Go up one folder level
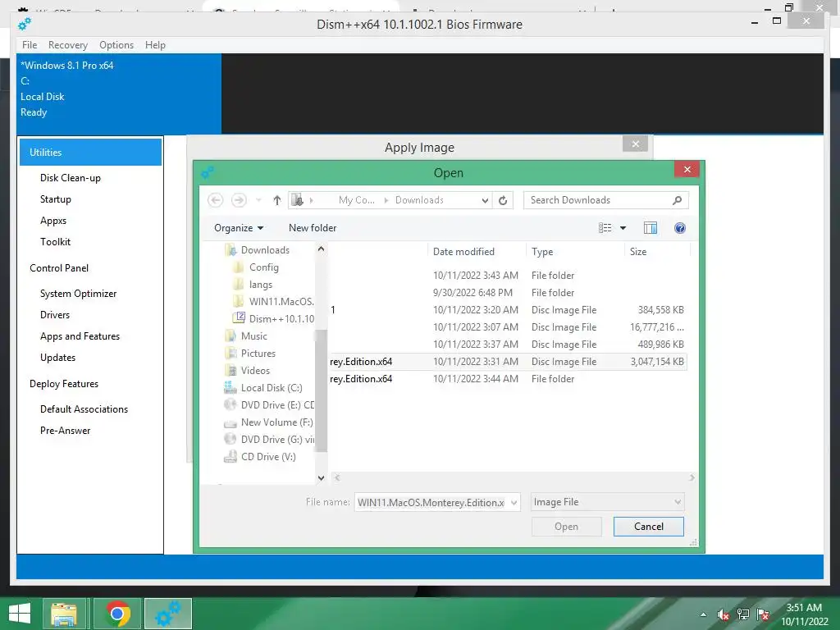Viewport: 840px width, 630px height. (x=276, y=200)
